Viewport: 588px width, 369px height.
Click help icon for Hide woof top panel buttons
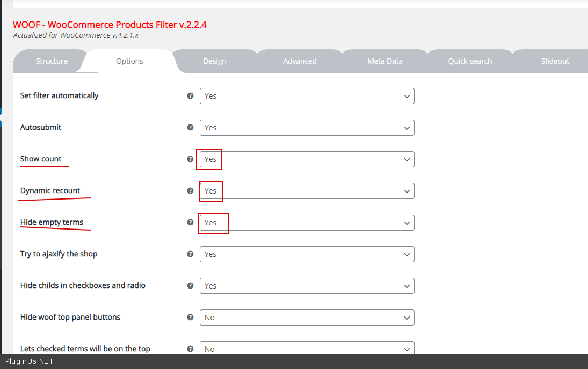[x=190, y=318]
